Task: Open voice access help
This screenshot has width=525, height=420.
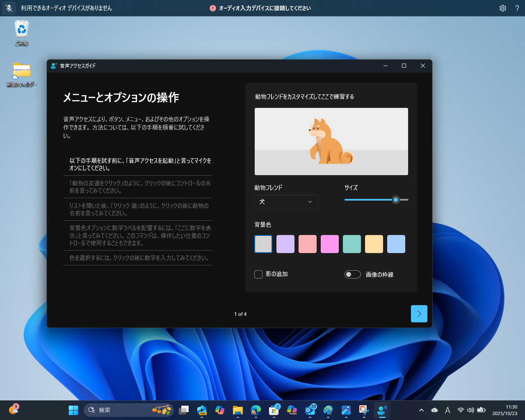Action: (517, 8)
